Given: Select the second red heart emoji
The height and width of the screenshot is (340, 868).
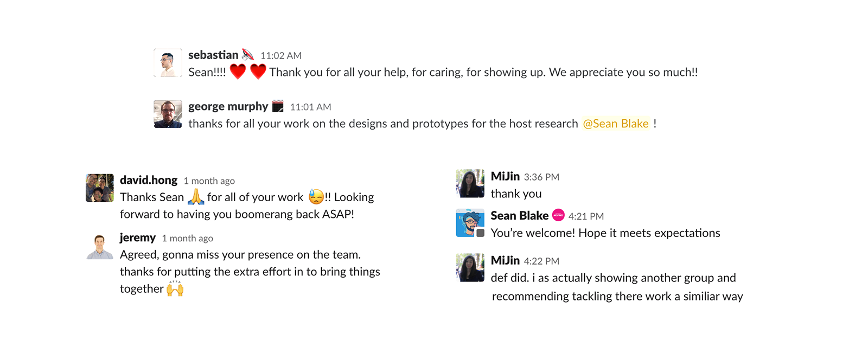Looking at the screenshot, I should click(x=258, y=72).
